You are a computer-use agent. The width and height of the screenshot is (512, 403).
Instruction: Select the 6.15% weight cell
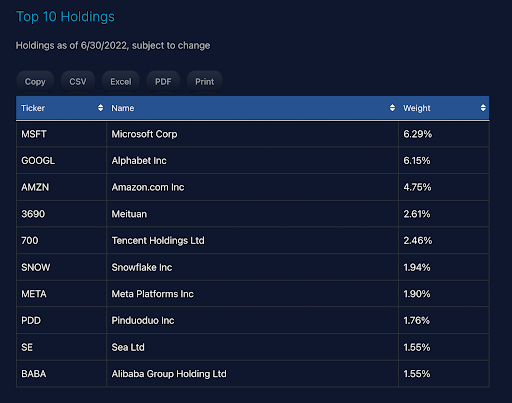(x=444, y=160)
